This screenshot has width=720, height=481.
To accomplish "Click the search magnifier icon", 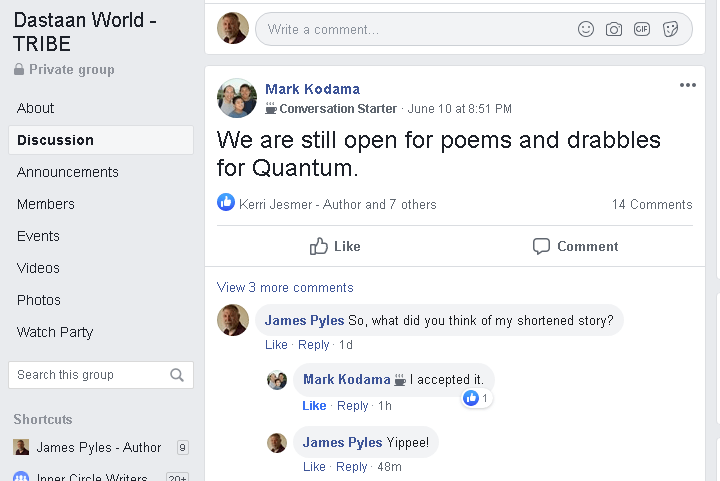I will [177, 375].
